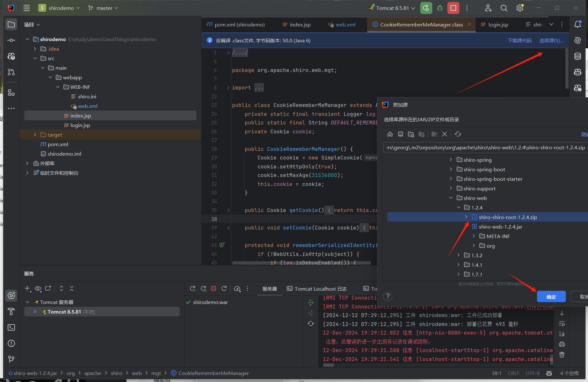Click the 确定 button
Viewport: 588px width, 382px height.
click(x=551, y=297)
